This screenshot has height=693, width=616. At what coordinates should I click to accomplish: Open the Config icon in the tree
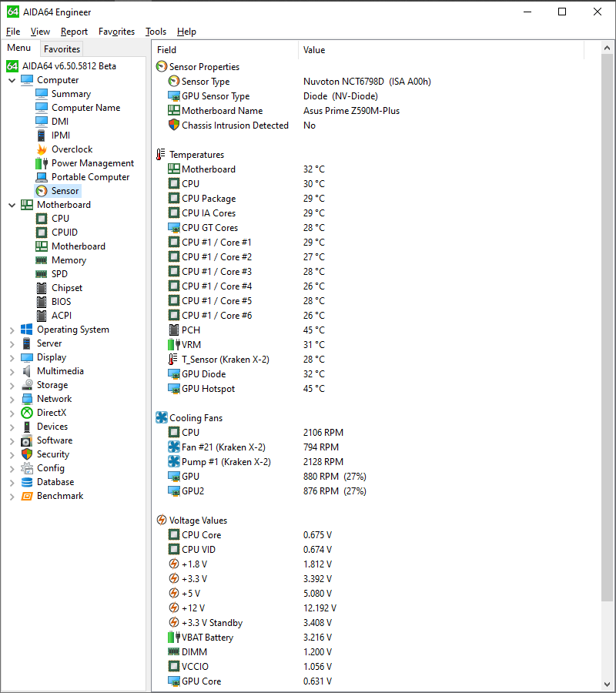click(x=27, y=468)
